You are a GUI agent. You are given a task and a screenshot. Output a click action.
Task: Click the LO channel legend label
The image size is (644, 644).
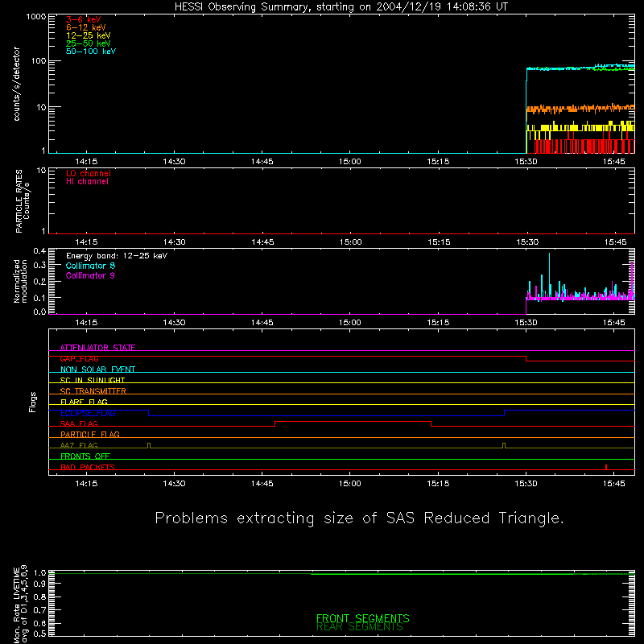click(89, 173)
